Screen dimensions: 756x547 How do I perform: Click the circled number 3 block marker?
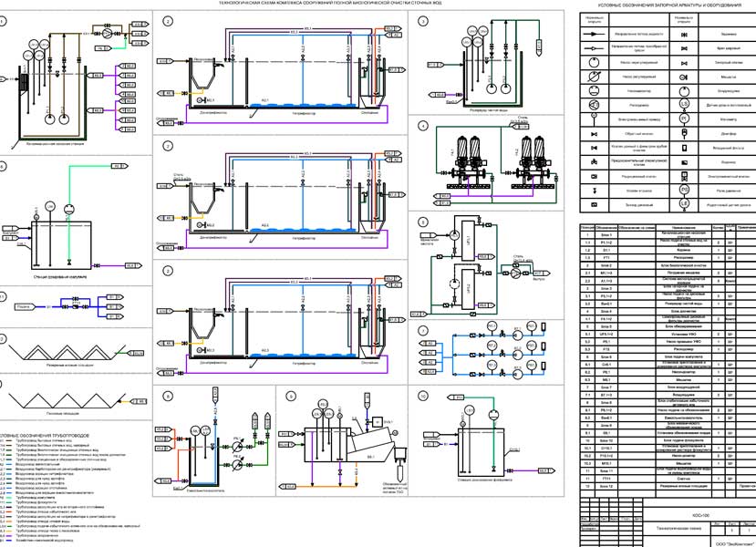[423, 20]
